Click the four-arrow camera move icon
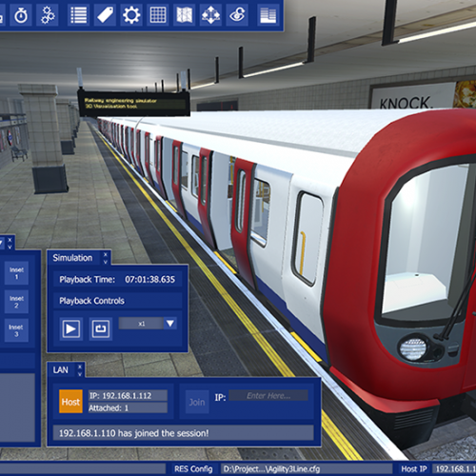This screenshot has height=476, width=476. (x=210, y=14)
